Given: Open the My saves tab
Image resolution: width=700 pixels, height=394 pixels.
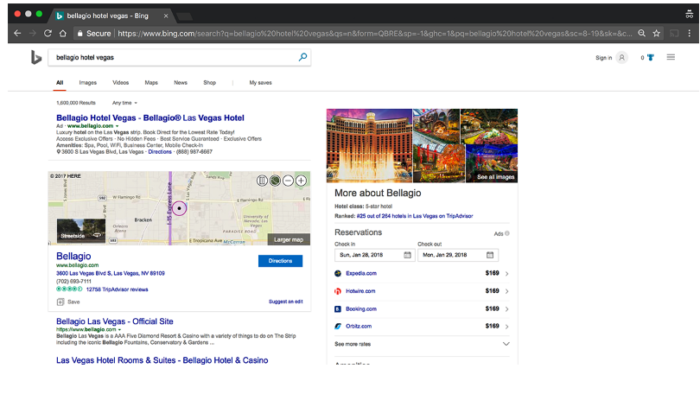Looking at the screenshot, I should (x=260, y=83).
